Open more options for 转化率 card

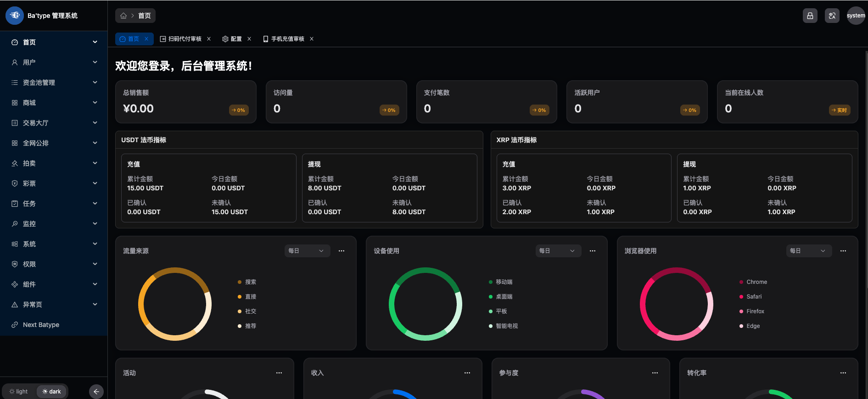(843, 373)
